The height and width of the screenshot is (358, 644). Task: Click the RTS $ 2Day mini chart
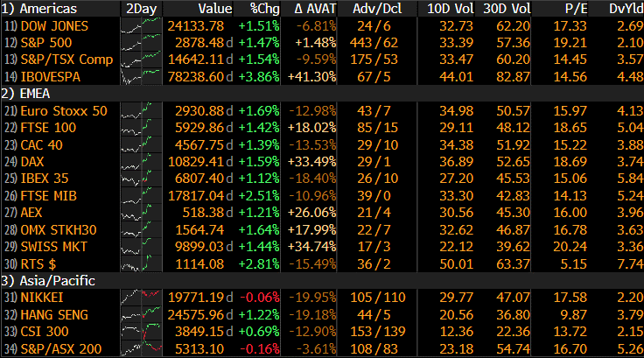point(141,263)
